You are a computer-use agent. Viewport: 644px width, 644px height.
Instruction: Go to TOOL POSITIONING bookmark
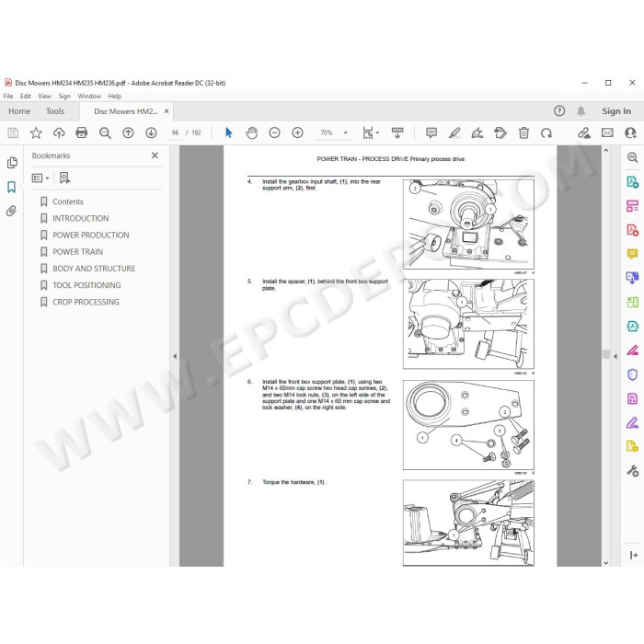pyautogui.click(x=86, y=285)
